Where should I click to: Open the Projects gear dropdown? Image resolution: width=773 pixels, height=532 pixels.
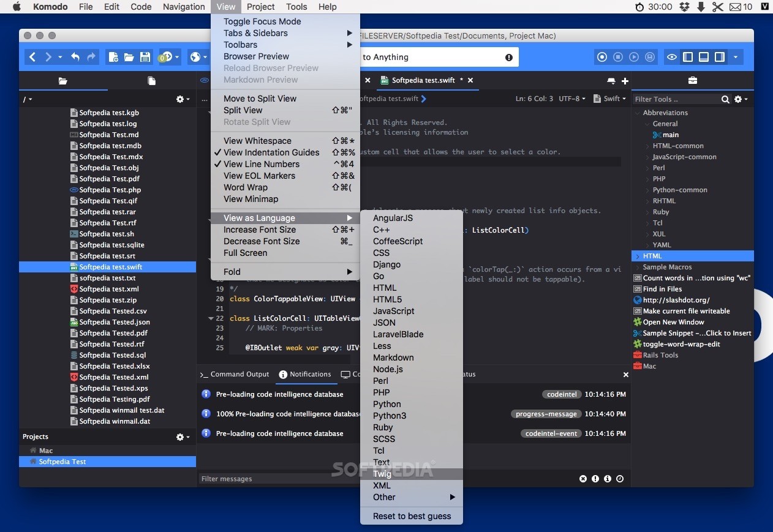183,437
